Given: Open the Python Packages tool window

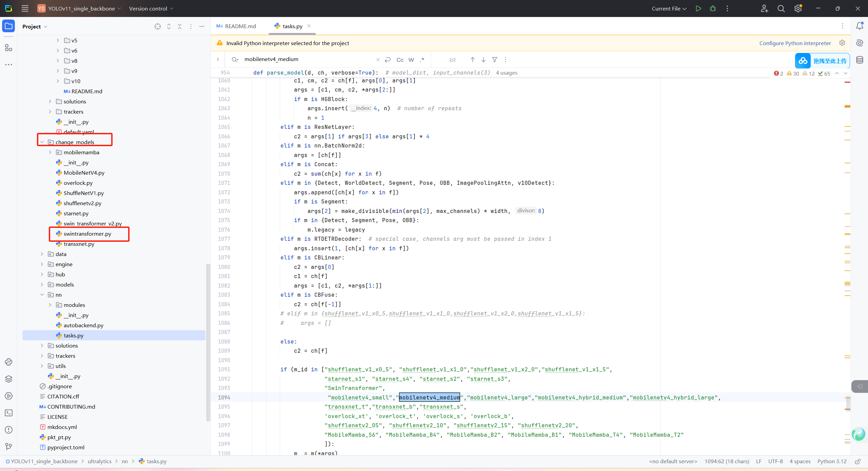Looking at the screenshot, I should 8,379.
